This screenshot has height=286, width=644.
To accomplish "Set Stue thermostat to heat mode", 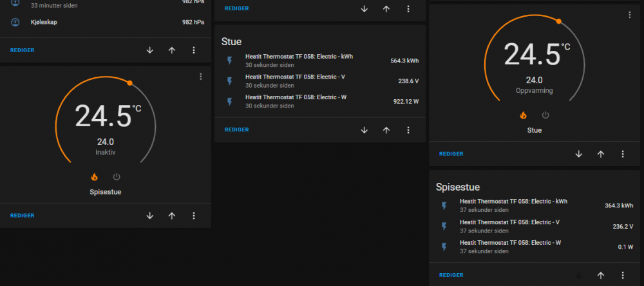I will point(524,115).
